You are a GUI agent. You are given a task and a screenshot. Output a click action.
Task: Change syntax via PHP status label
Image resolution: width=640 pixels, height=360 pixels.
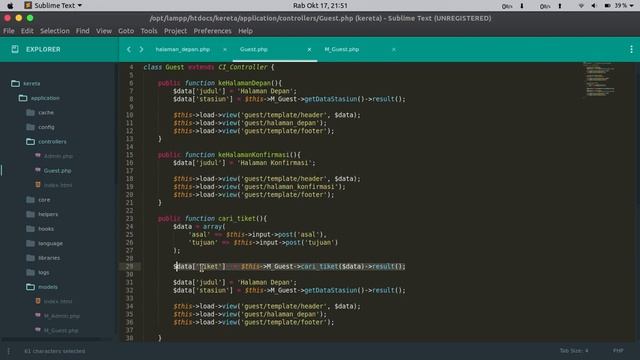coord(618,351)
